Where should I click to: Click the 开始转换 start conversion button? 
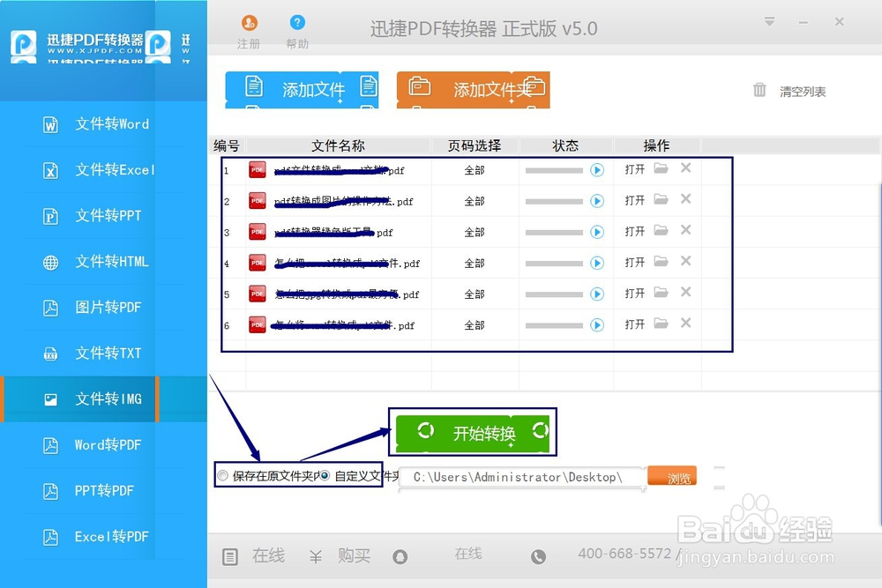473,433
